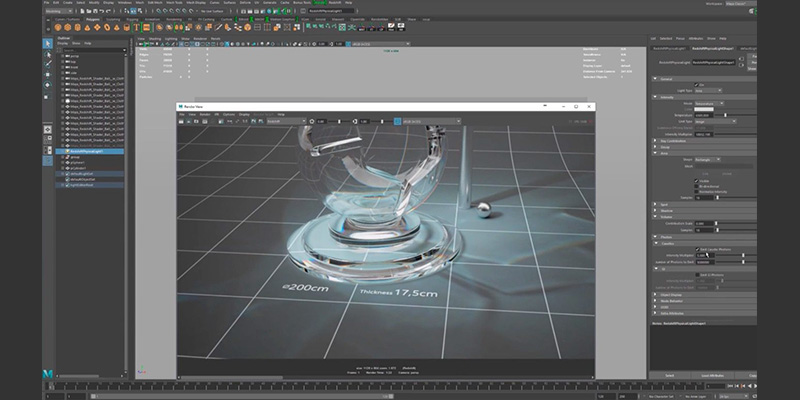Screen dimensions: 800x400
Task: Enable the Emit GI Photons checkbox
Action: 697,275
